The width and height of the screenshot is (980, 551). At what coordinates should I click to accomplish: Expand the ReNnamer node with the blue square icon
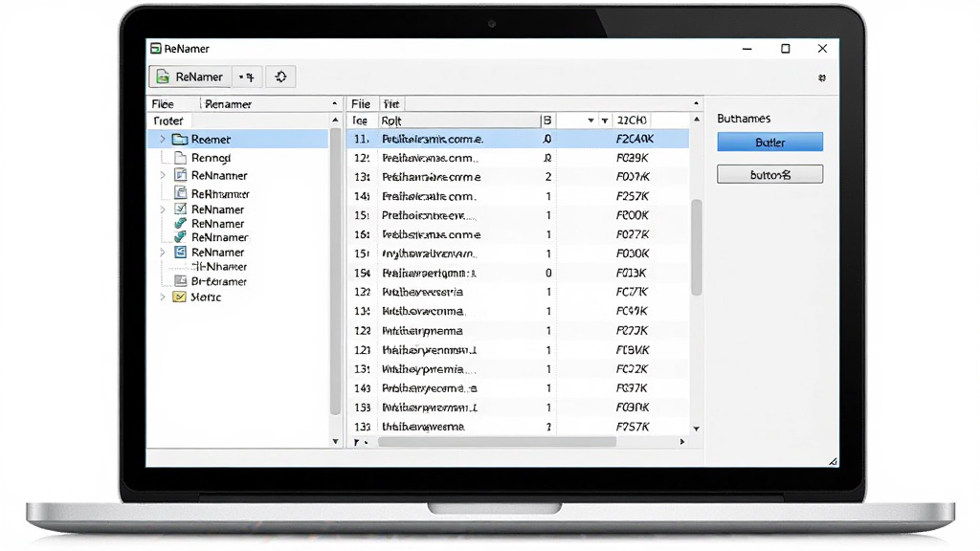coord(163,253)
